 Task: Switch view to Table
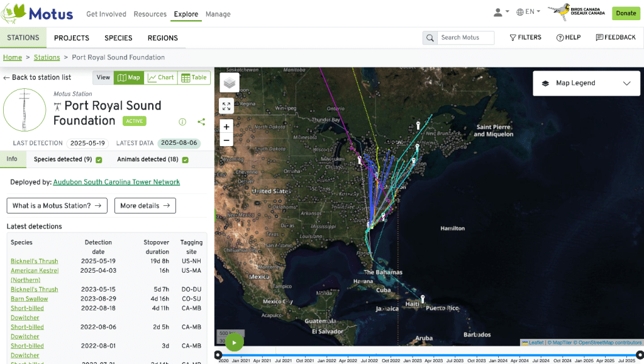coord(194,78)
